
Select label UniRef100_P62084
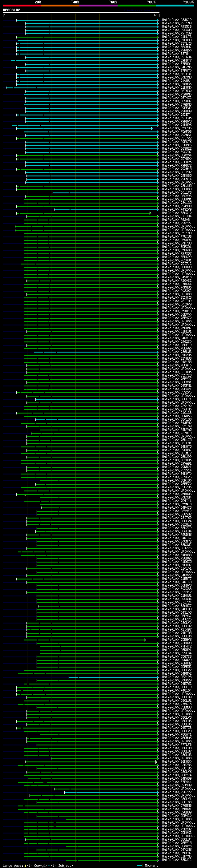pyautogui.click(x=177, y=220)
